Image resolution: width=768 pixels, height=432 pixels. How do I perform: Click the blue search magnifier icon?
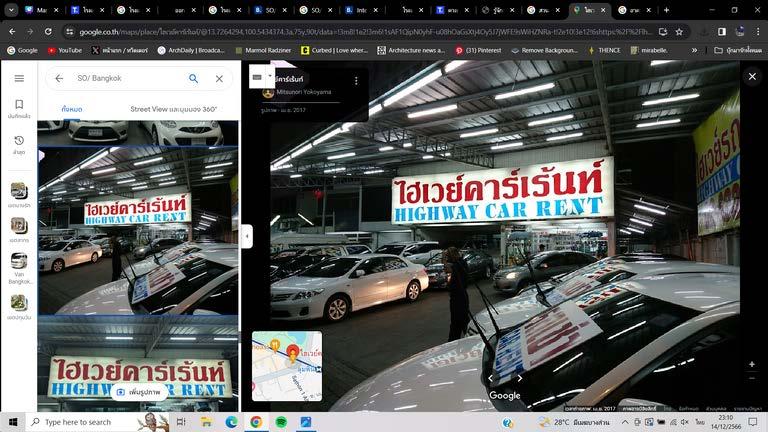click(x=193, y=78)
